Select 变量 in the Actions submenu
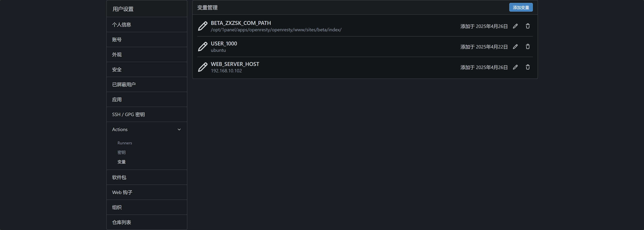644x230 pixels. [121, 162]
